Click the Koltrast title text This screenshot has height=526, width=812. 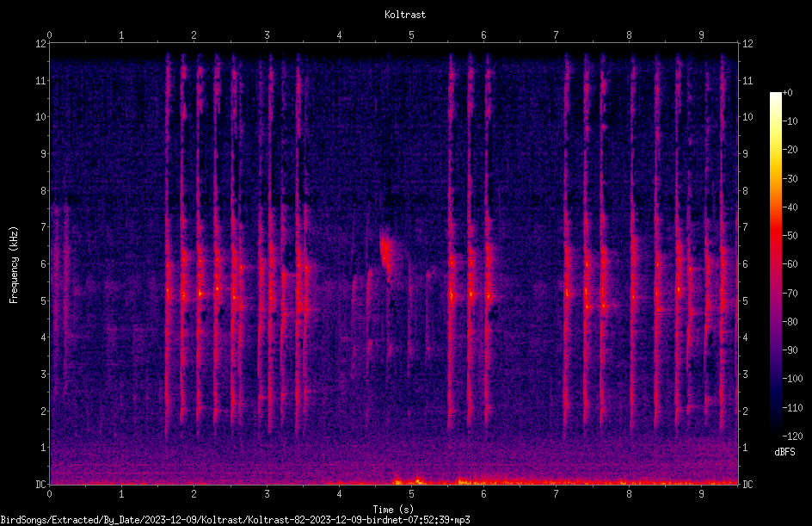pyautogui.click(x=405, y=15)
